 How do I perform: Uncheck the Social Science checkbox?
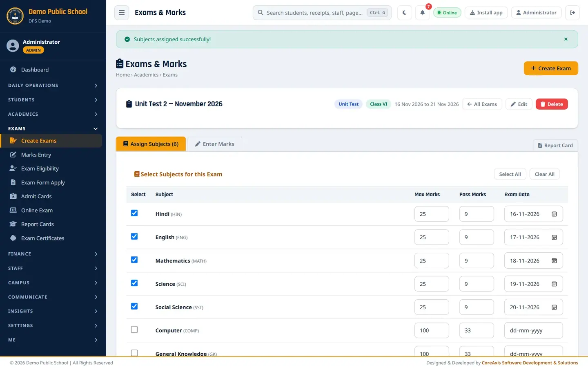(x=134, y=306)
